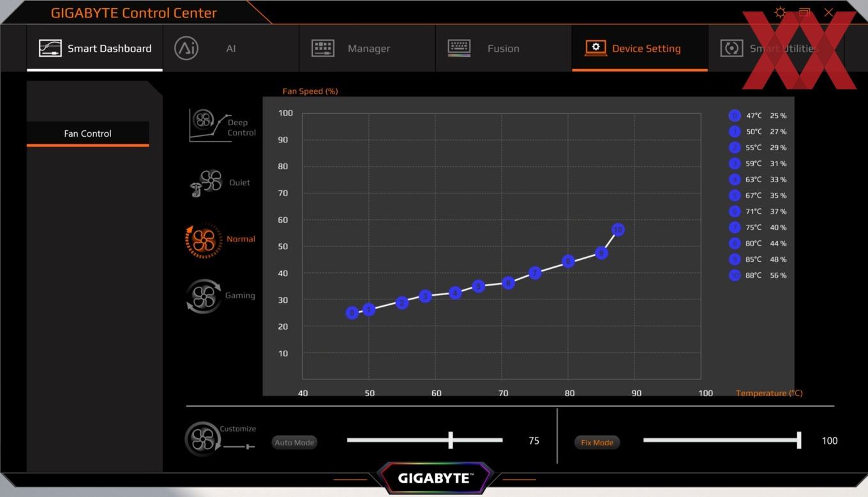Click curve point 8 on fan graph

(568, 261)
